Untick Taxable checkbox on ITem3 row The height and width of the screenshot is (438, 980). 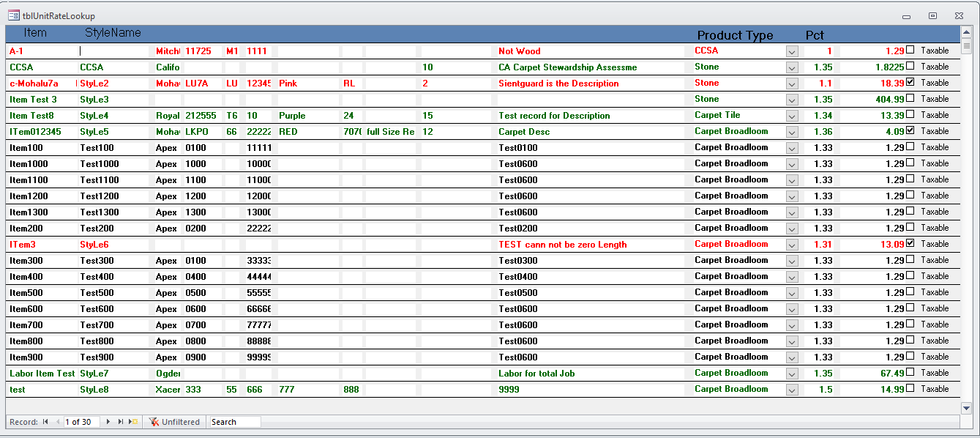coord(910,243)
